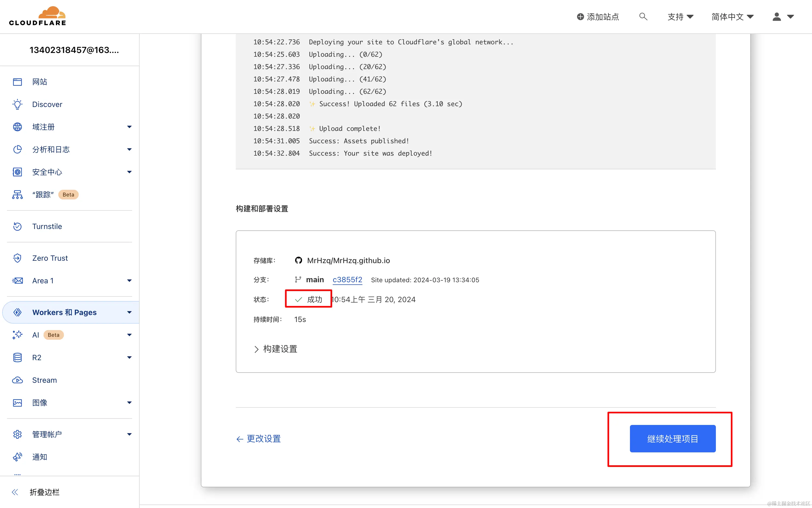This screenshot has width=812, height=508.
Task: Click the 域注册 globe icon
Action: tap(17, 127)
